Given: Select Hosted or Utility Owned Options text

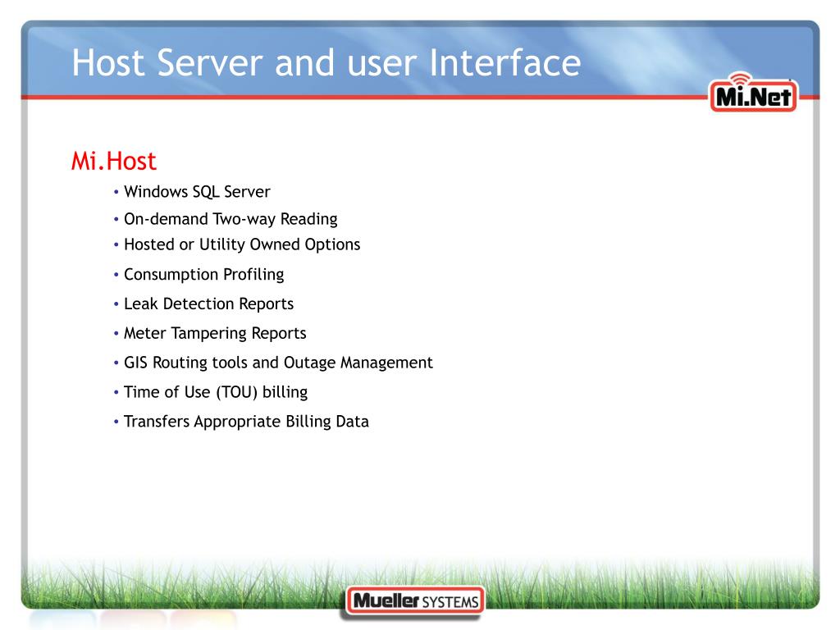Looking at the screenshot, I should click(242, 244).
